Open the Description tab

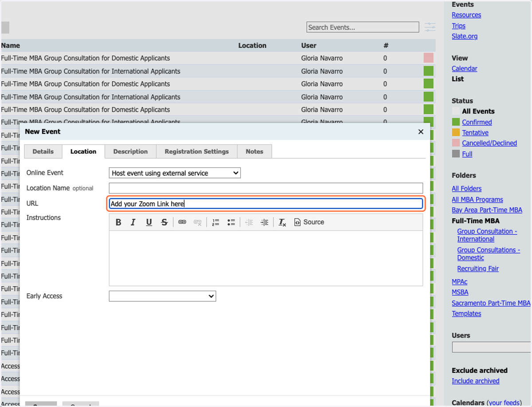130,151
